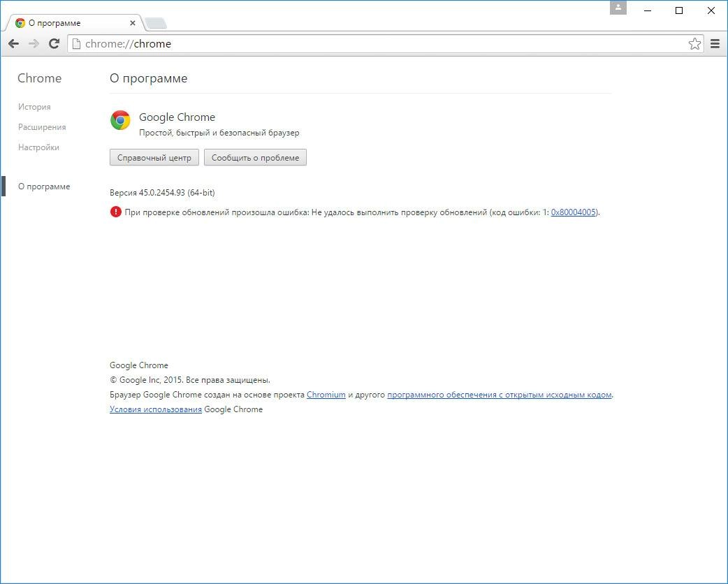The width and height of the screenshot is (728, 584).
Task: Open the Chromium project link
Action: pyautogui.click(x=326, y=395)
